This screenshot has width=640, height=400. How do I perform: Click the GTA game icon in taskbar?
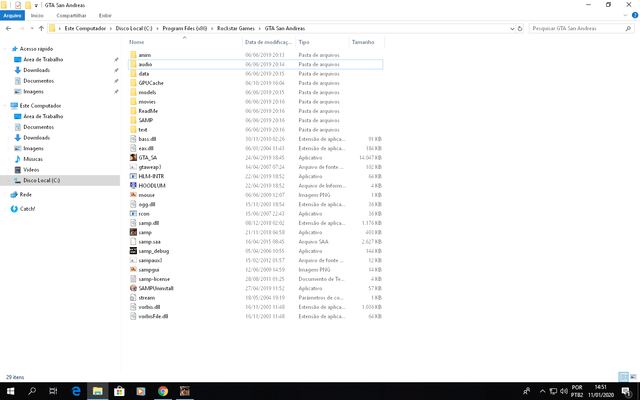[x=184, y=391]
